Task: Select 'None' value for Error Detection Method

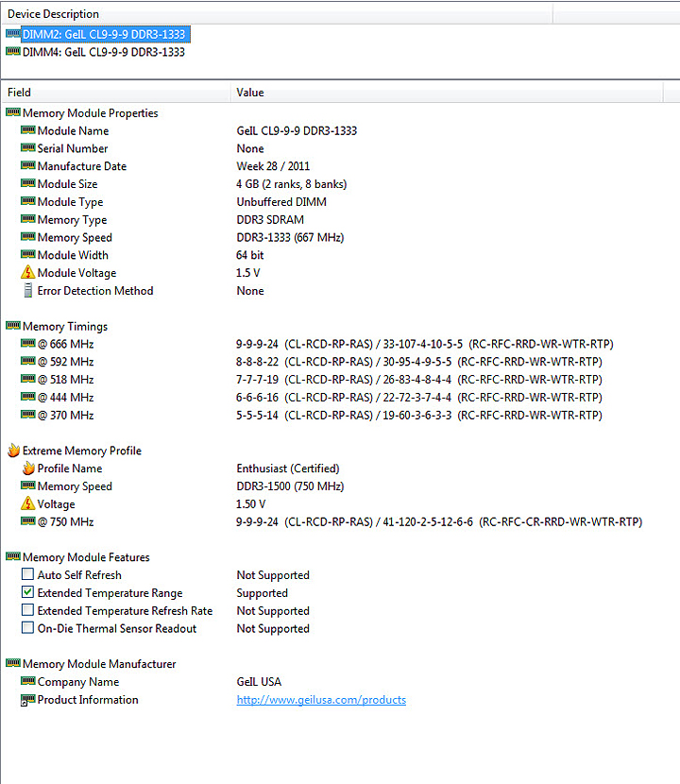Action: click(x=250, y=291)
